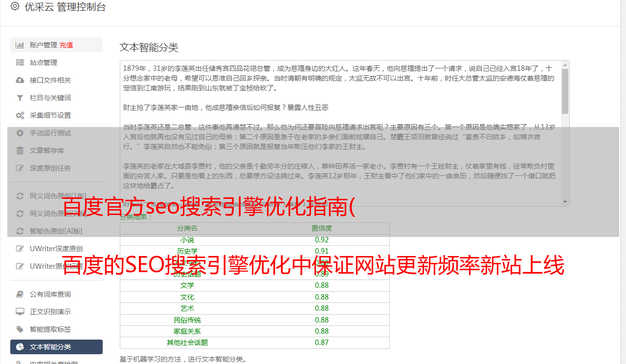This screenshot has width=626, height=364.
Task: Click the book icon for 公有词库查询
Action: (20, 294)
